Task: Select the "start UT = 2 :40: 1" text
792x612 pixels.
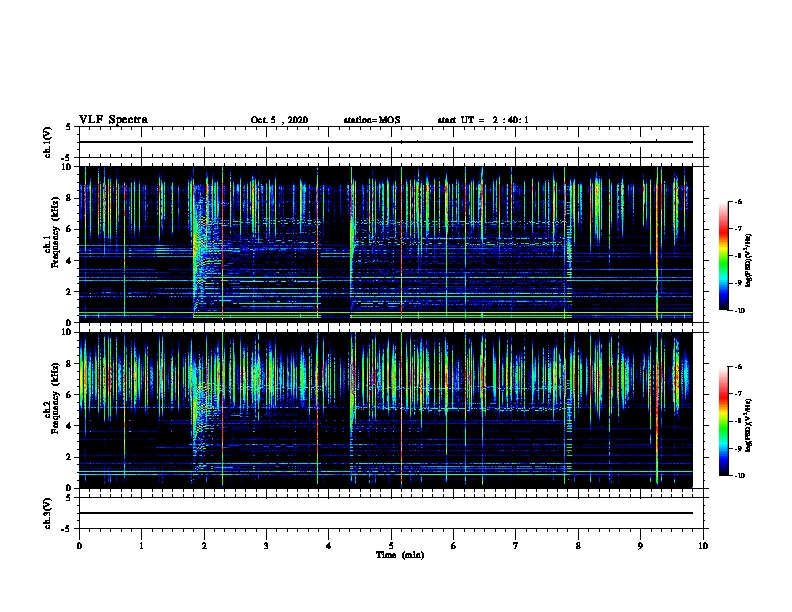Action: click(483, 120)
